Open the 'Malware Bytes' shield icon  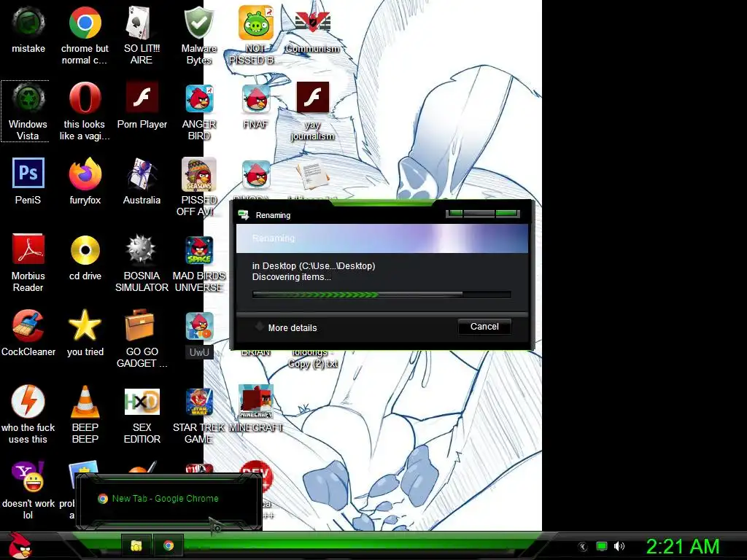(198, 23)
